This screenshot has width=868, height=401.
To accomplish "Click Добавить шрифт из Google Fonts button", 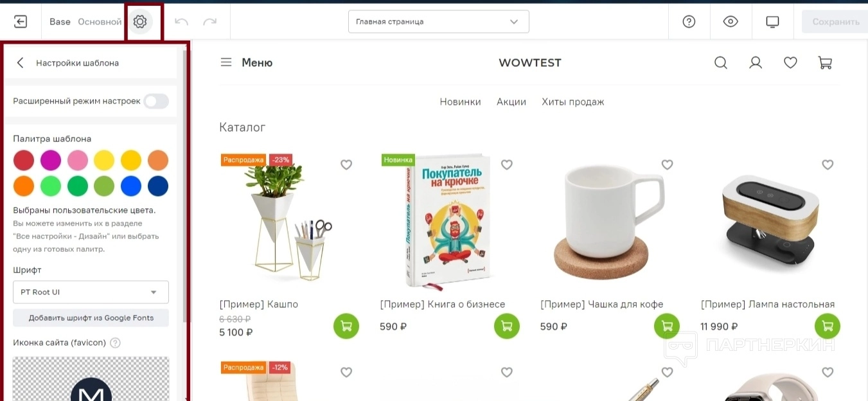I will [x=91, y=318].
